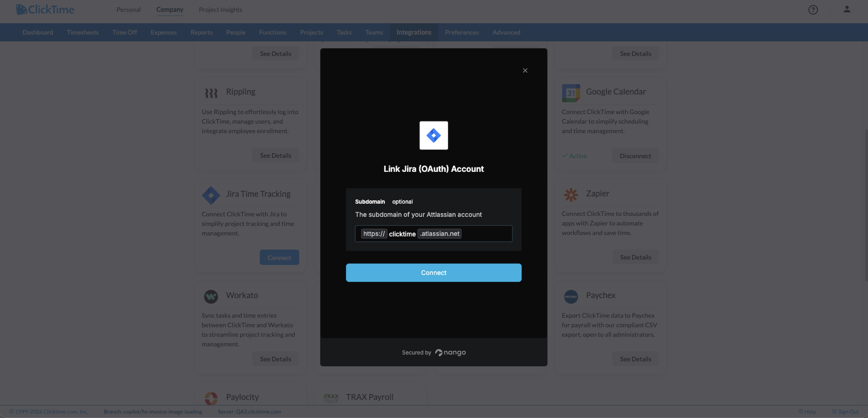Open the Time Off tab
The height and width of the screenshot is (418, 868).
(125, 32)
